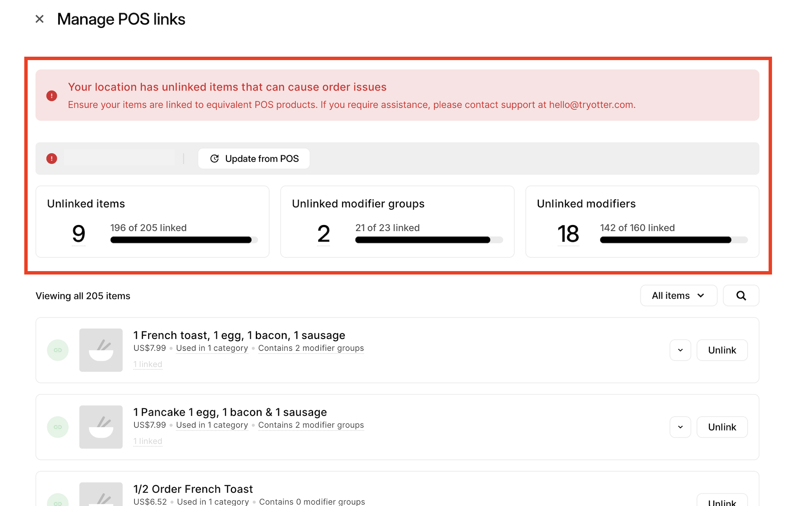Click the 21 of 23 linked progress bar
Image resolution: width=812 pixels, height=506 pixels.
point(429,240)
